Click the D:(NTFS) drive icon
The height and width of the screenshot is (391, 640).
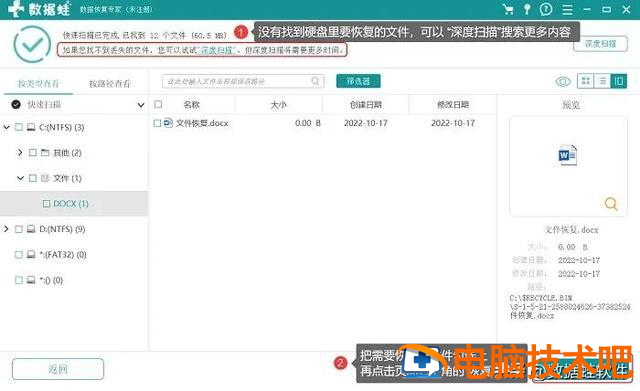click(x=31, y=229)
